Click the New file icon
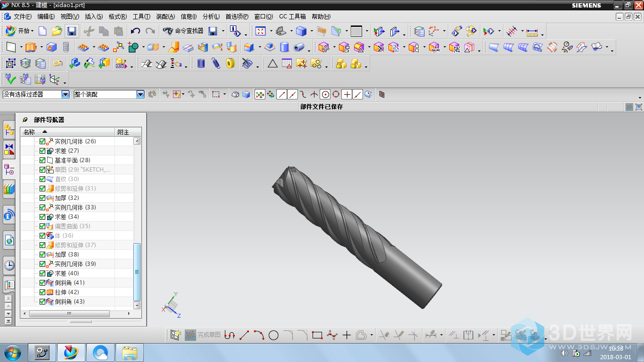Image resolution: width=644 pixels, height=362 pixels. coord(42,31)
